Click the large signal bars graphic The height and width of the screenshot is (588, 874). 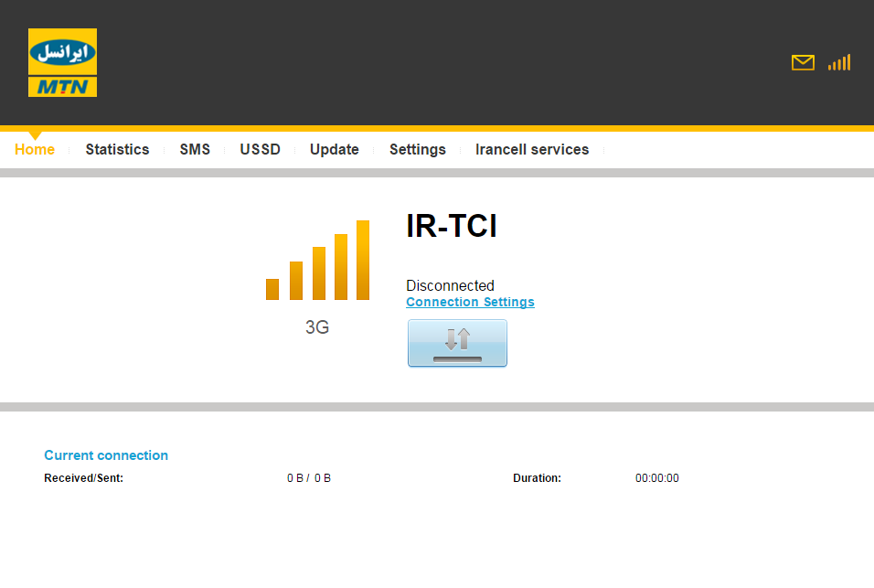pos(317,262)
